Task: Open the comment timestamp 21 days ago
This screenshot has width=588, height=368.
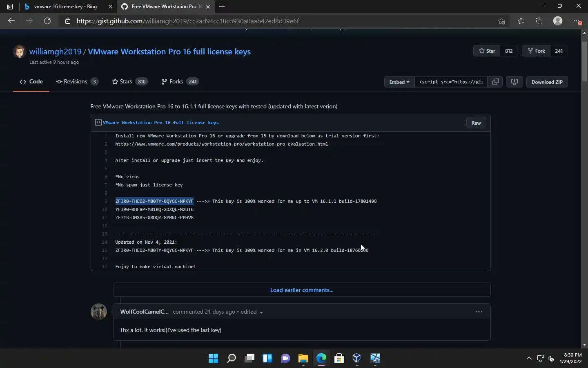Action: tap(219, 312)
